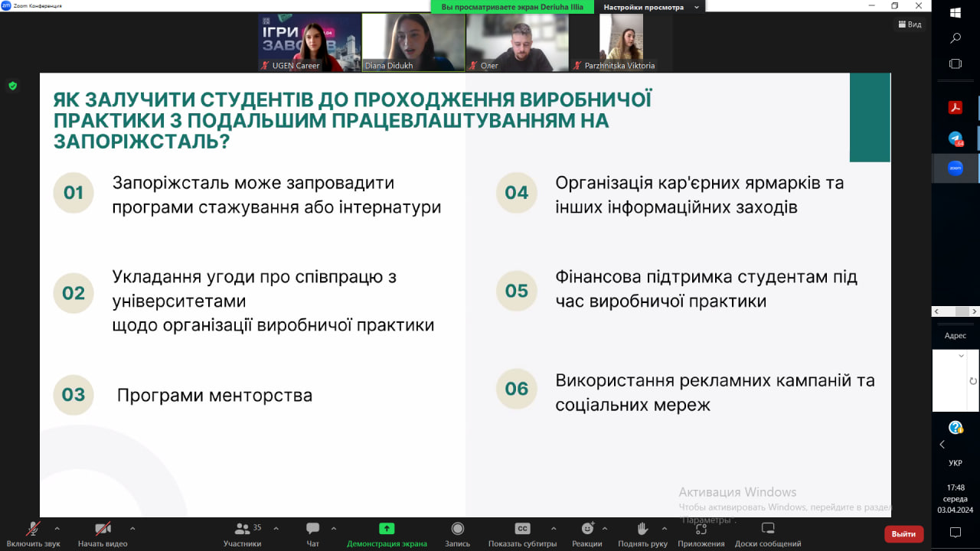
Task: Click the УКР keyboard language indicator
Action: pyautogui.click(x=955, y=463)
